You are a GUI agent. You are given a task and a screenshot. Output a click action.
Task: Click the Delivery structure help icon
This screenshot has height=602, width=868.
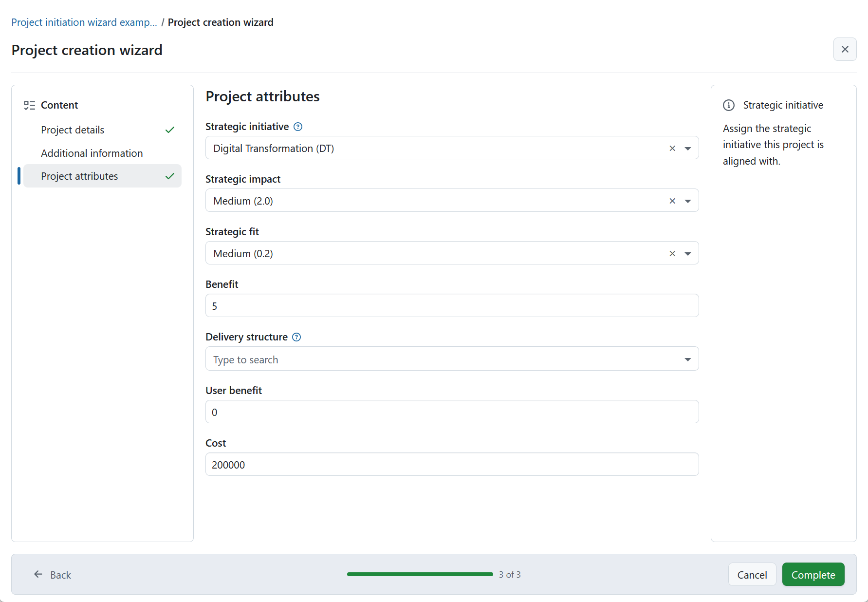(x=296, y=337)
